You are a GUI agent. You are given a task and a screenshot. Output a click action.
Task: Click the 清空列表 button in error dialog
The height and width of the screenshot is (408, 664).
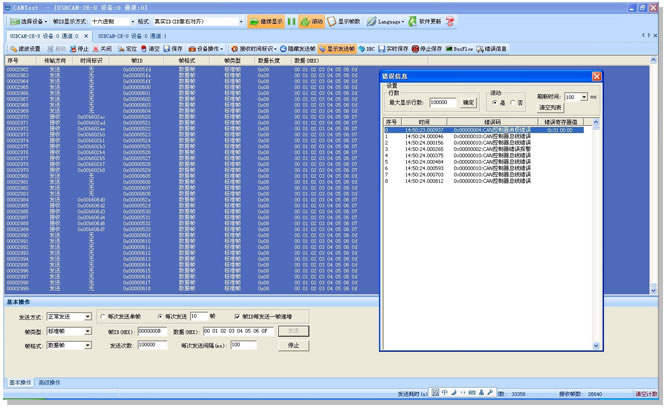pyautogui.click(x=551, y=107)
